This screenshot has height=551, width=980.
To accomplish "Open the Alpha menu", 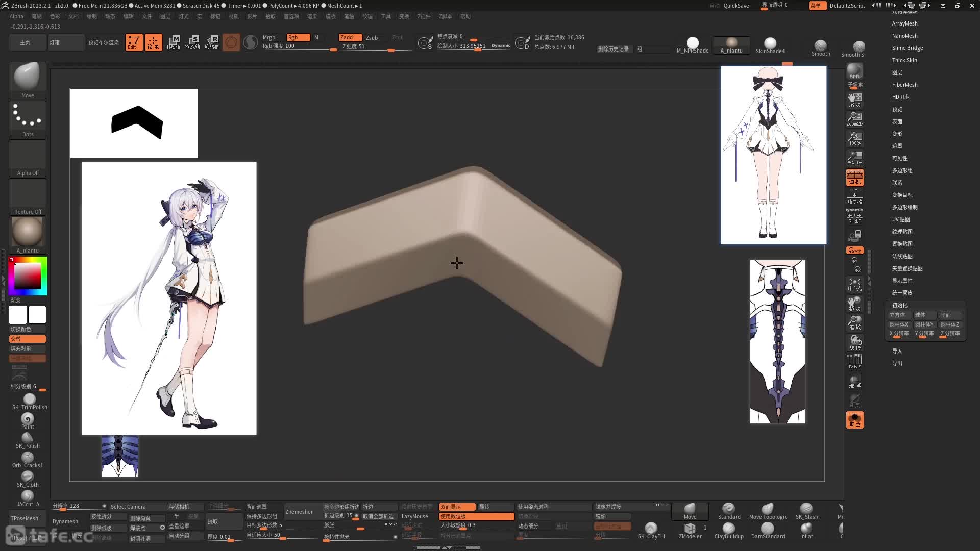I will pos(16,16).
